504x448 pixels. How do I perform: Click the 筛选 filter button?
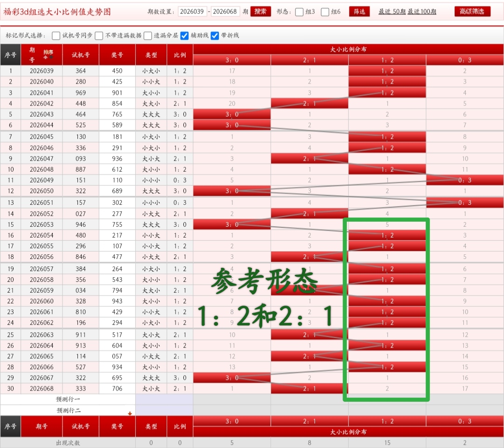(x=359, y=12)
